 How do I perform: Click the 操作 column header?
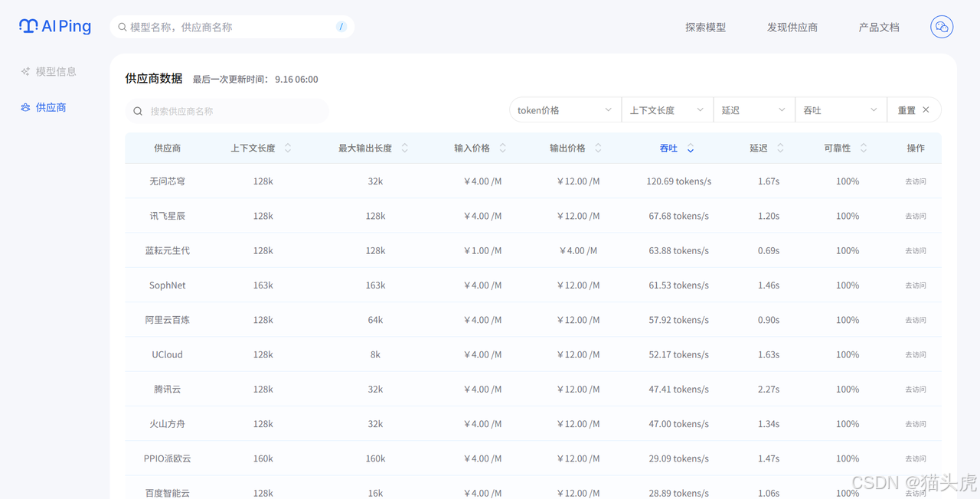click(916, 148)
